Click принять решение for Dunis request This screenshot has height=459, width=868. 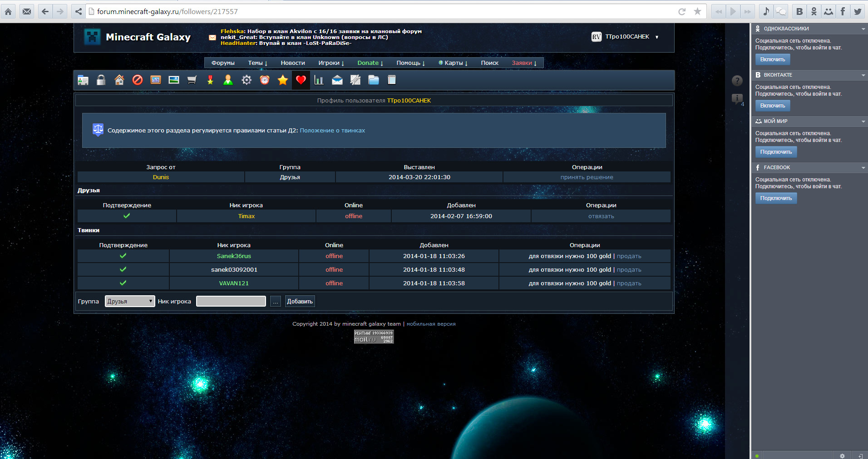pos(587,177)
